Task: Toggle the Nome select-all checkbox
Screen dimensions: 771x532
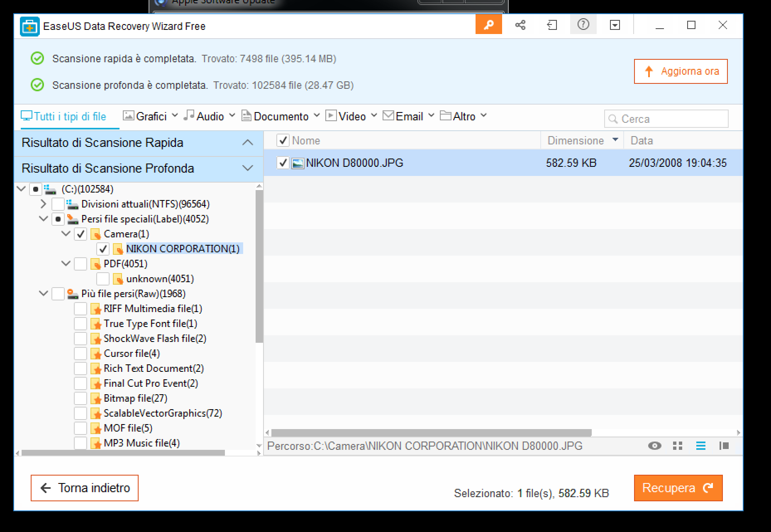Action: click(x=283, y=141)
